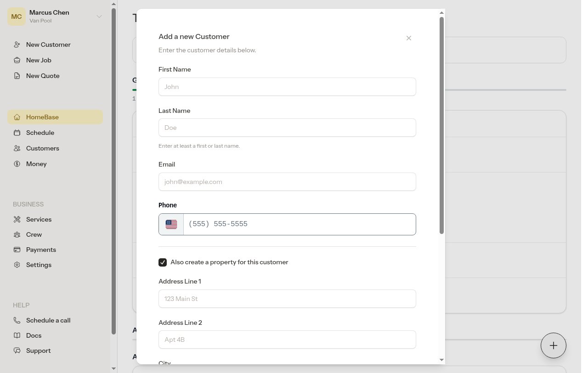Click the Address Line 2 field
This screenshot has height=373, width=588.
click(287, 340)
